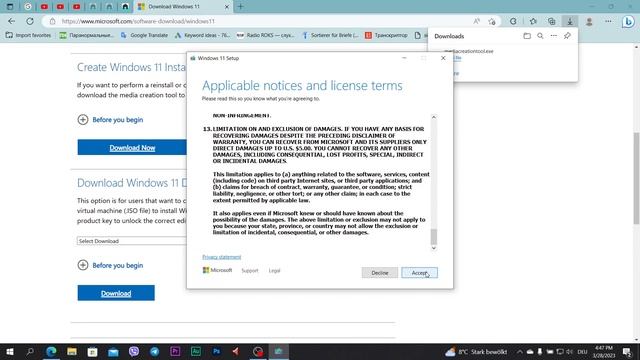This screenshot has height=360, width=640.
Task: Add this page to favorites star icon
Action: pos(492,21)
